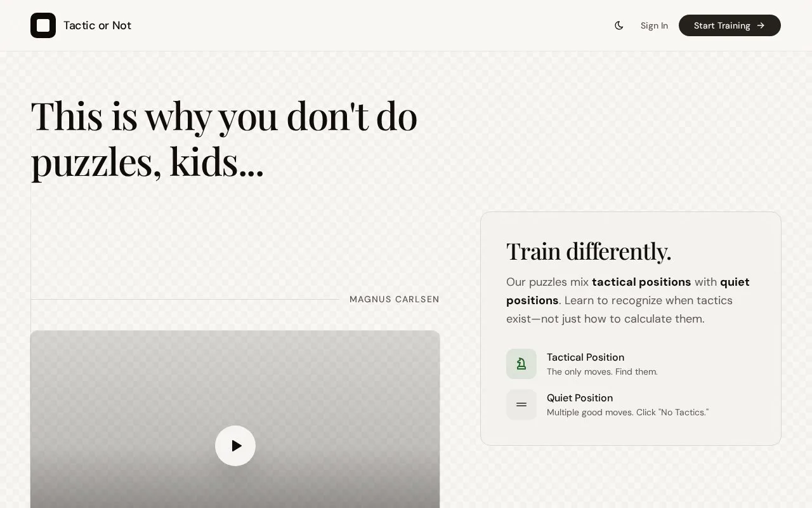Image resolution: width=812 pixels, height=508 pixels.
Task: Play the video with the play button
Action: point(235,446)
